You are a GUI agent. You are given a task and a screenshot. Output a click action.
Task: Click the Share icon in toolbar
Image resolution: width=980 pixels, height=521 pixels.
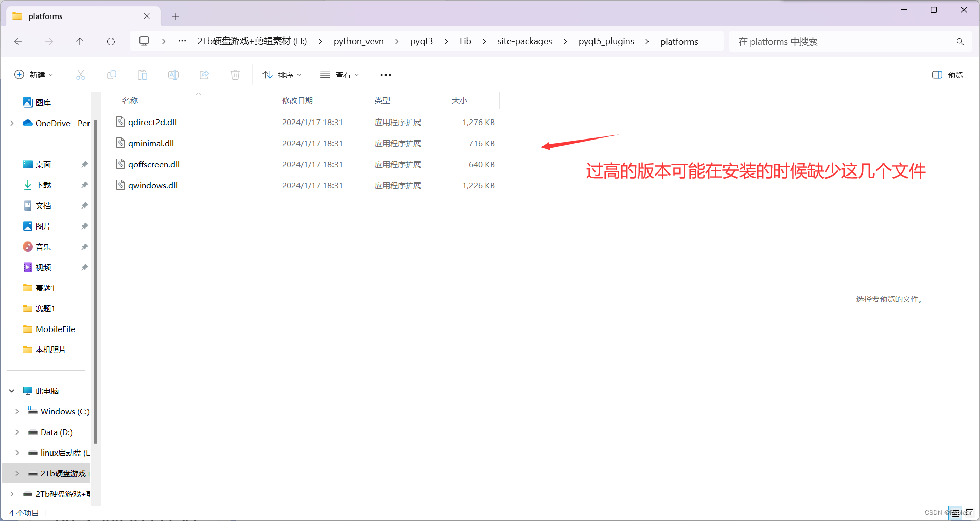tap(204, 75)
